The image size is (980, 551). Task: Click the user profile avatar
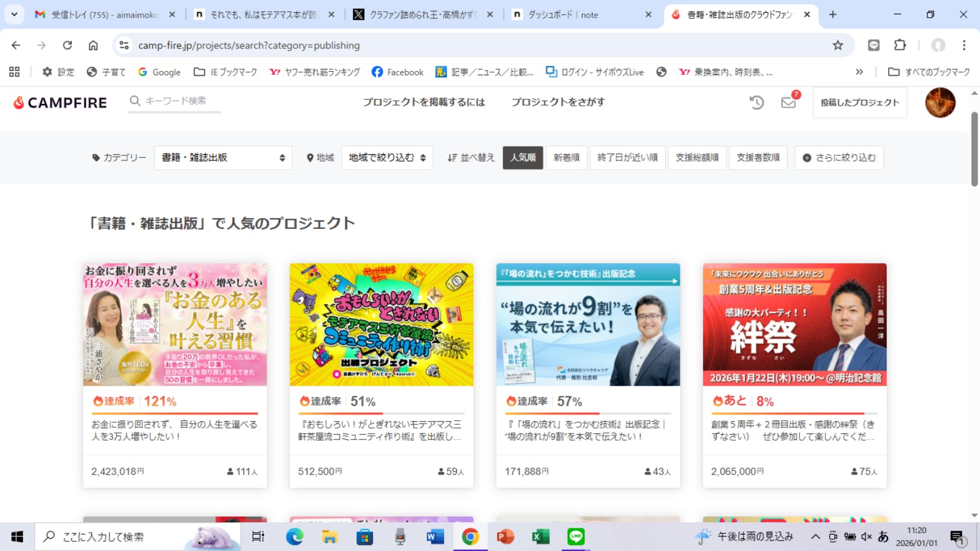(940, 103)
